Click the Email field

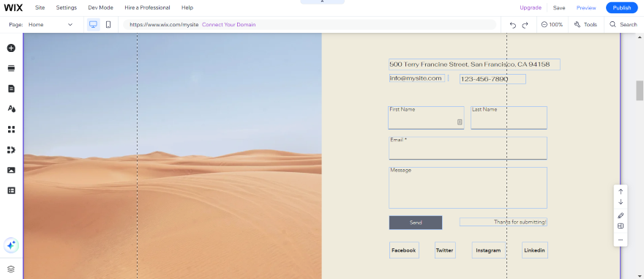[468, 148]
